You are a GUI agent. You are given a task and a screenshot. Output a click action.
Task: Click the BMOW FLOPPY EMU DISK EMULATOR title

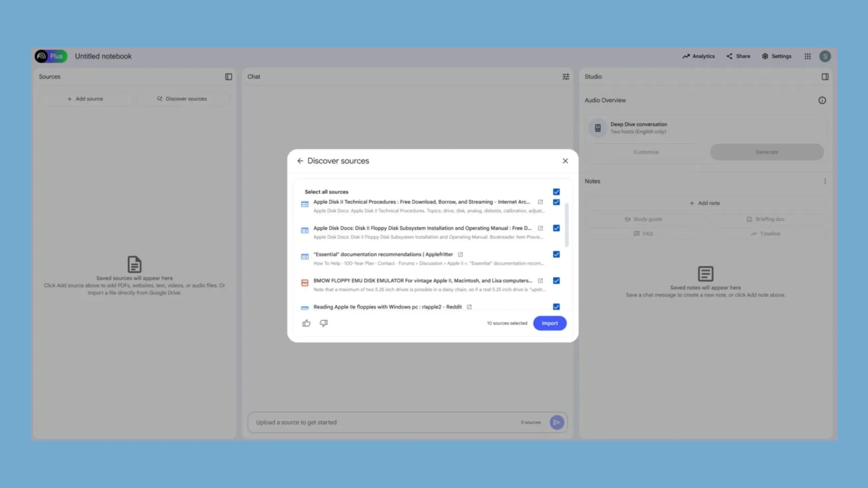[423, 281]
